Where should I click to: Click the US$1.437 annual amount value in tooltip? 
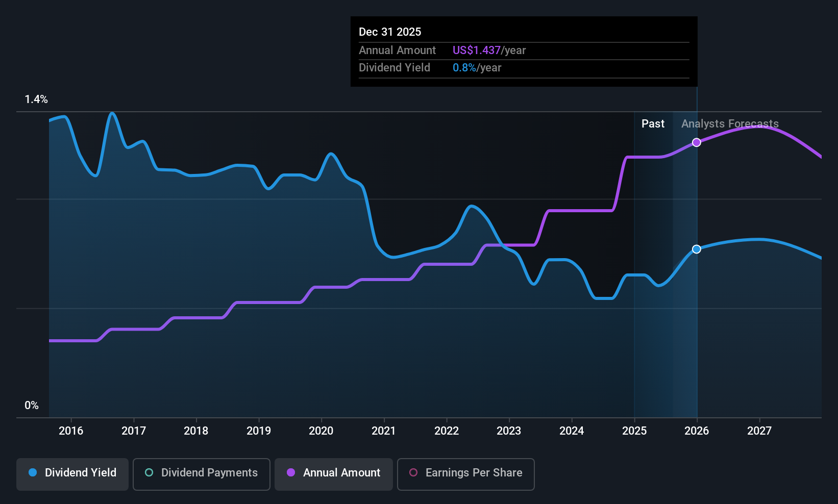coord(476,50)
